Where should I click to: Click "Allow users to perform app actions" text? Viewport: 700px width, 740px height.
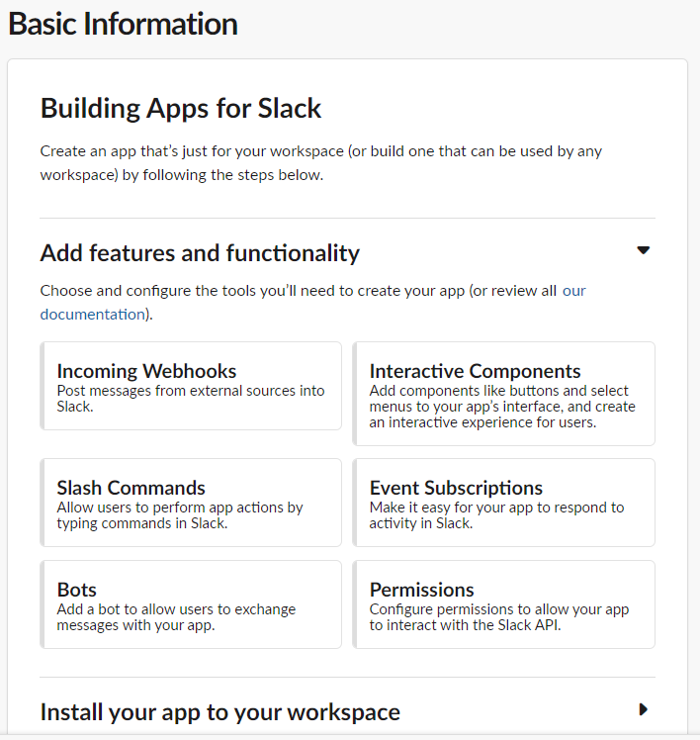tap(180, 514)
